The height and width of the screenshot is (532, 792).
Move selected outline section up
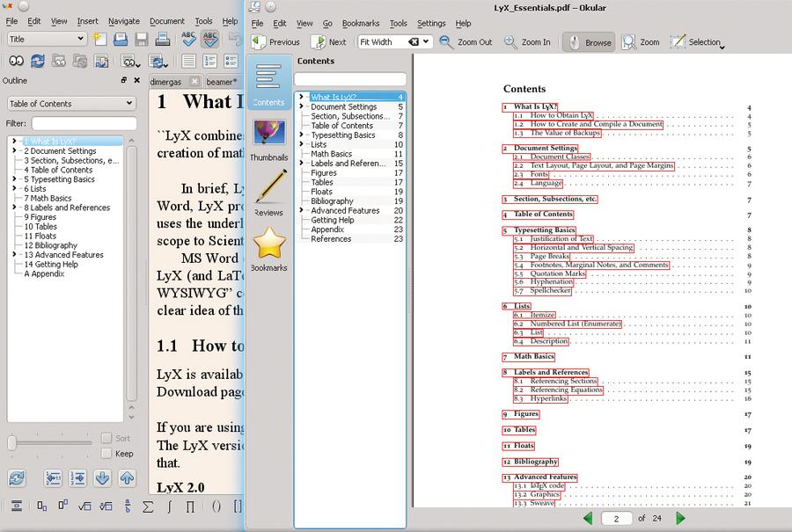click(127, 477)
